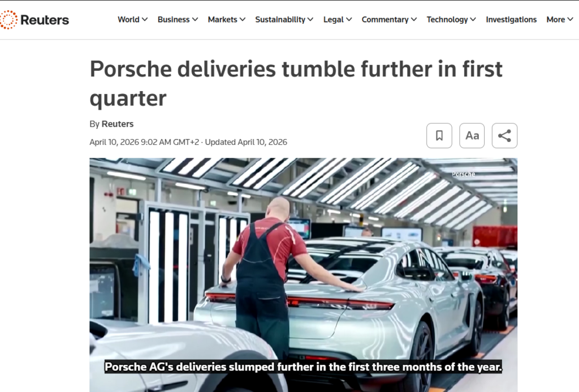Screen dimensions: 579x392
Task: Expand the Sustainability chevron
Action: point(310,20)
